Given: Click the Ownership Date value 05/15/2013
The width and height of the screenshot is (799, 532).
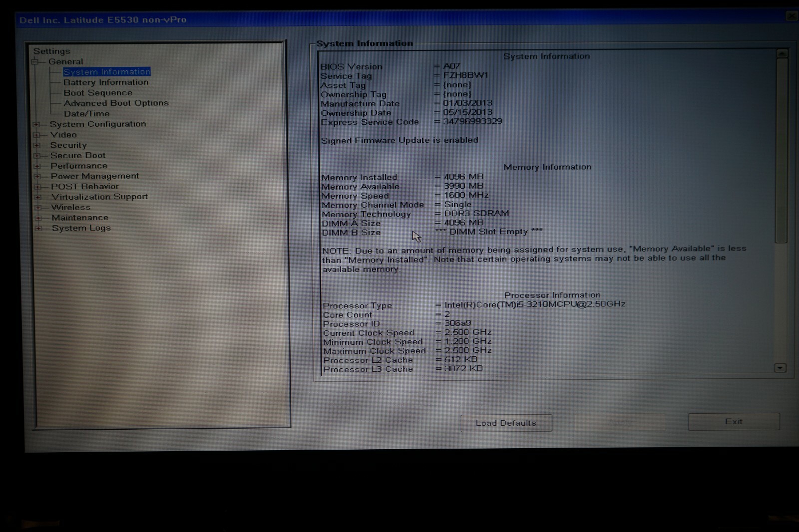Looking at the screenshot, I should (x=467, y=112).
